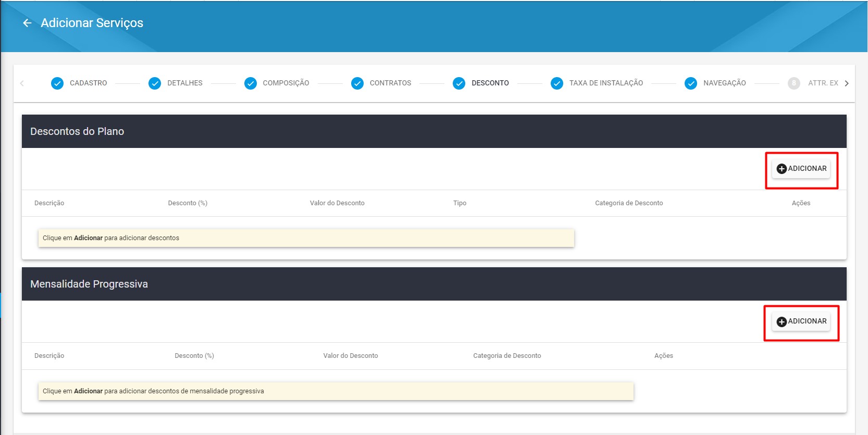Click the Descontos do Plano section title

click(x=77, y=131)
